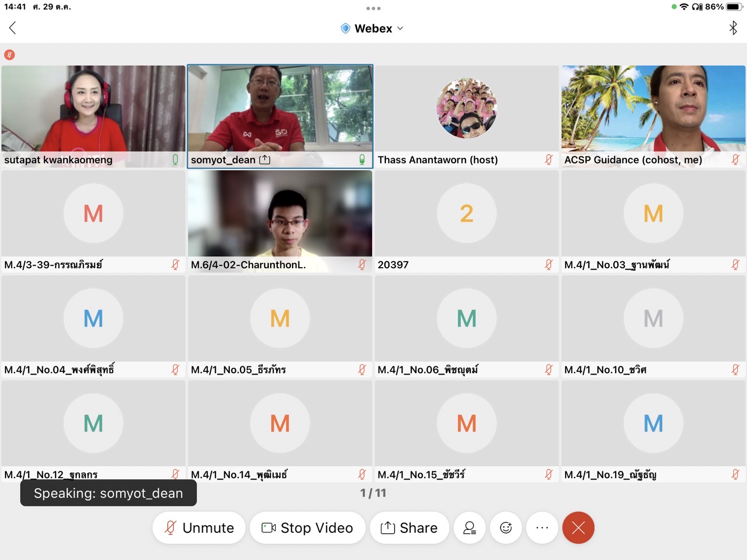Tap muted mic on M.4/1_No.04 tile
The height and width of the screenshot is (560, 747).
click(175, 370)
